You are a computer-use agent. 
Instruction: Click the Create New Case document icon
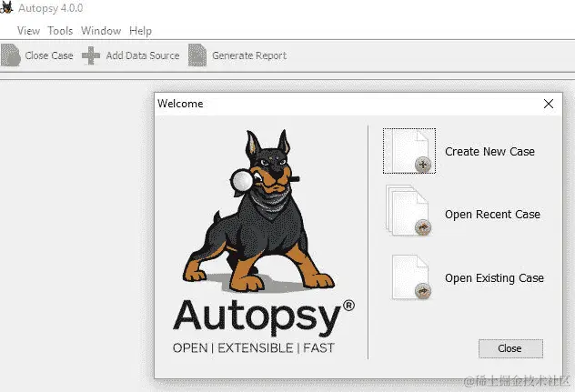point(409,151)
